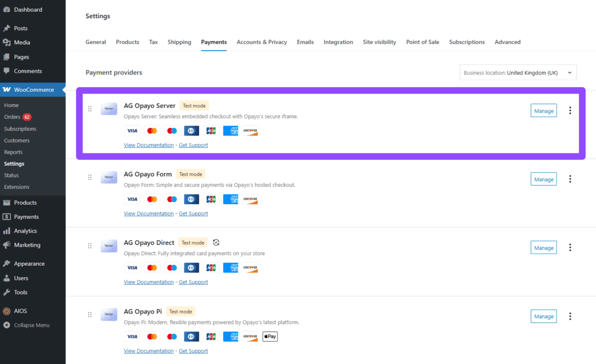
Task: Open the Accounts & Privacy tab
Action: point(261,42)
